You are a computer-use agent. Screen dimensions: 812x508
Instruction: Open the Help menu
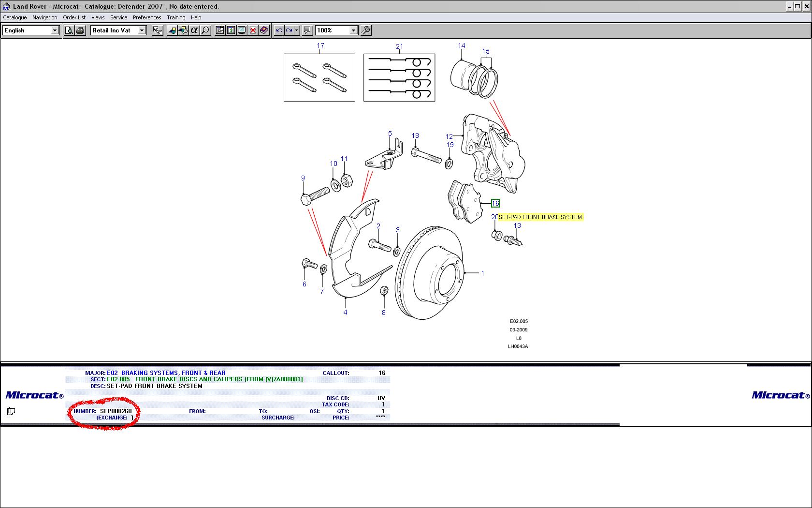pyautogui.click(x=196, y=17)
